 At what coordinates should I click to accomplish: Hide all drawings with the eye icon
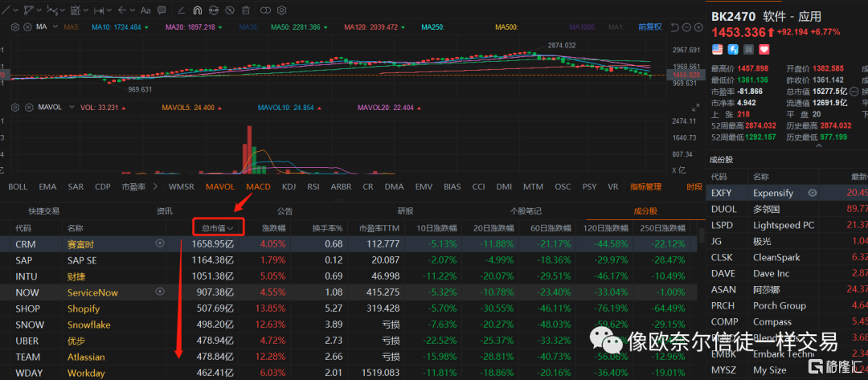click(229, 10)
